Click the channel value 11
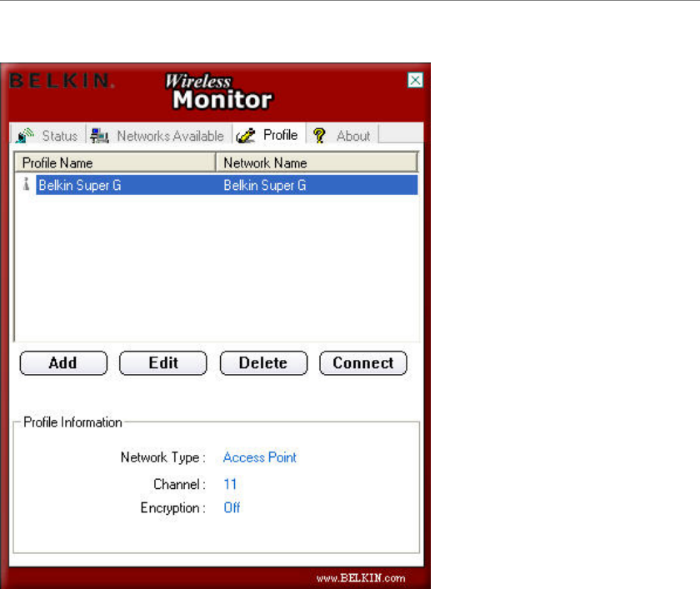The height and width of the screenshot is (589, 700). 230,484
